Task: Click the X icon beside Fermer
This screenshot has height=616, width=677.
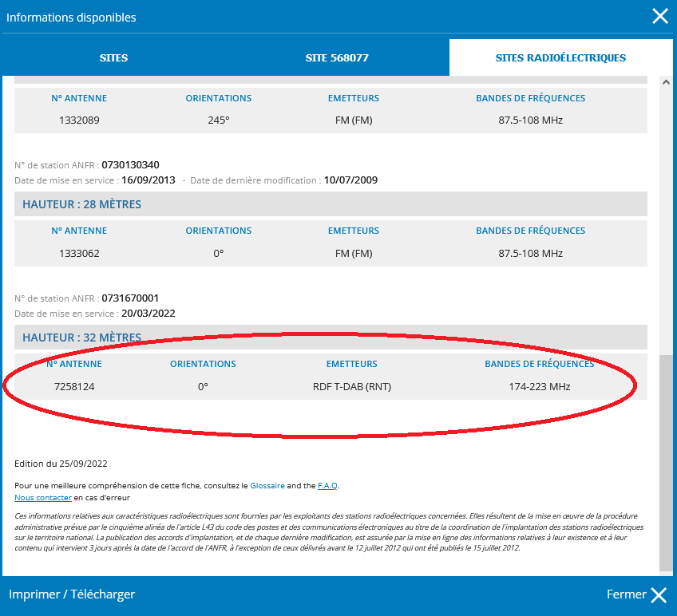Action: pyautogui.click(x=659, y=594)
